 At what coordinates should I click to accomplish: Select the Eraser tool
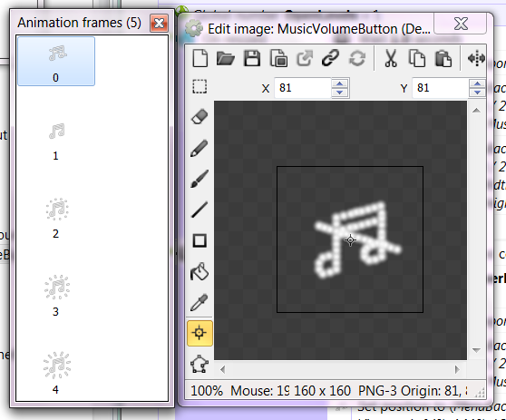(199, 116)
